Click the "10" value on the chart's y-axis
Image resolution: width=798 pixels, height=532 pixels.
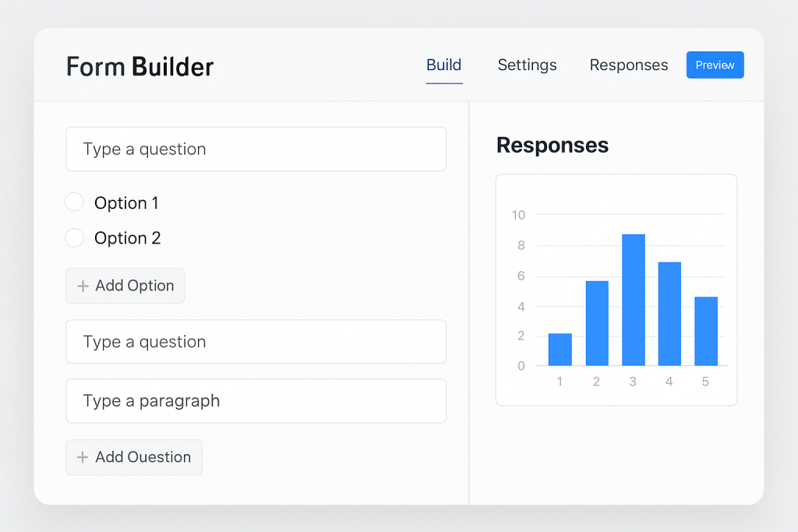pyautogui.click(x=518, y=215)
